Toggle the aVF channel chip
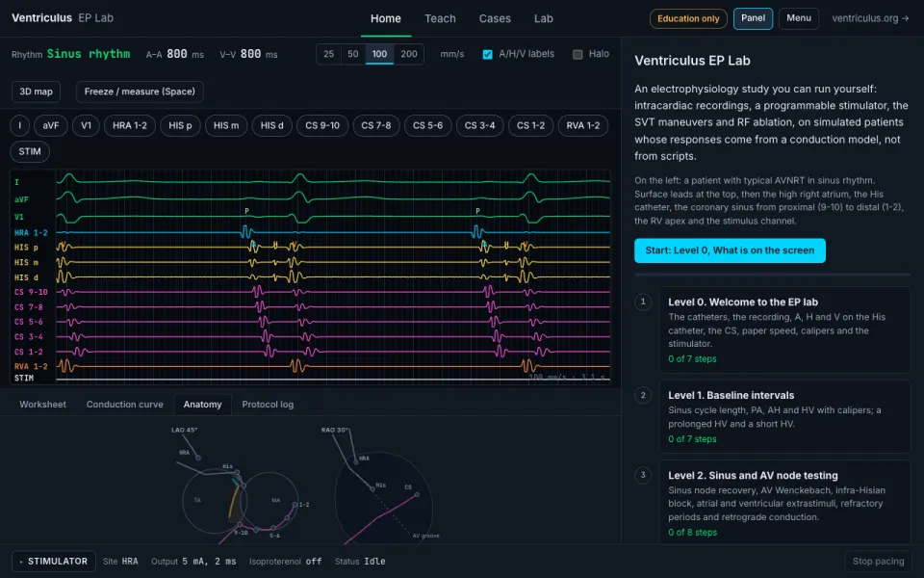 tap(51, 125)
